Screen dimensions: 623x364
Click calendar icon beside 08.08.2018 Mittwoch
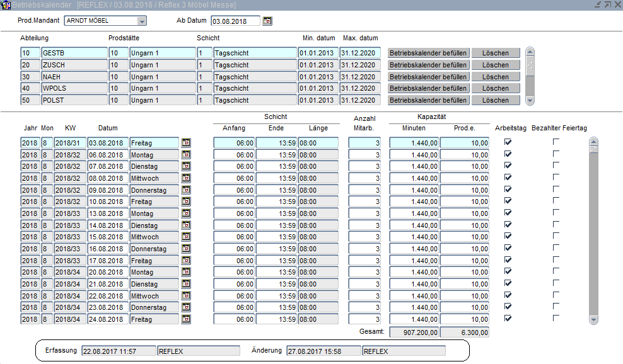pyautogui.click(x=186, y=178)
